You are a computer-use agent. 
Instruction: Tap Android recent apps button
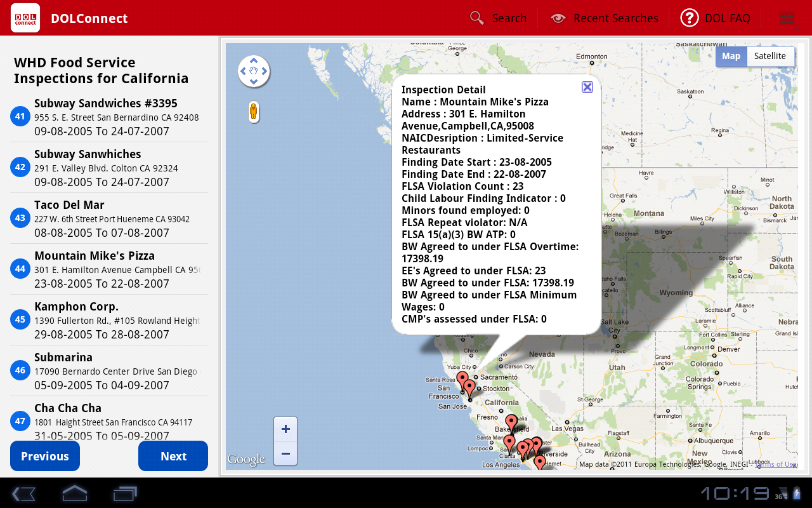point(125,493)
